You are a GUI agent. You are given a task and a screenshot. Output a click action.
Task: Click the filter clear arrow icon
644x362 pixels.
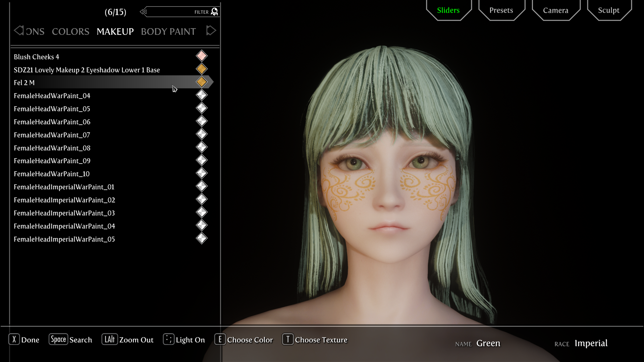(144, 12)
